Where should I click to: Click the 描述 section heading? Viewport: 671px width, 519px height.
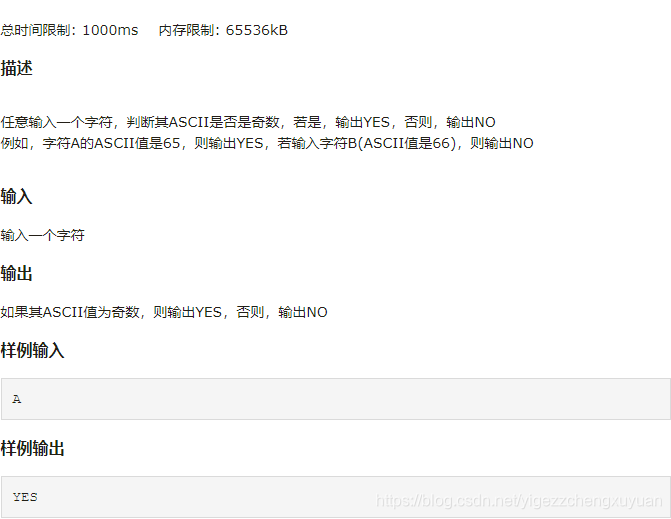click(16, 68)
